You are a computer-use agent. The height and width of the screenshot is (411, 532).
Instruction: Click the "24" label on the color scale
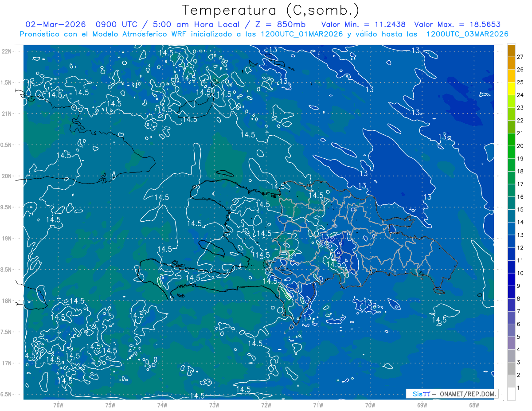520,95
